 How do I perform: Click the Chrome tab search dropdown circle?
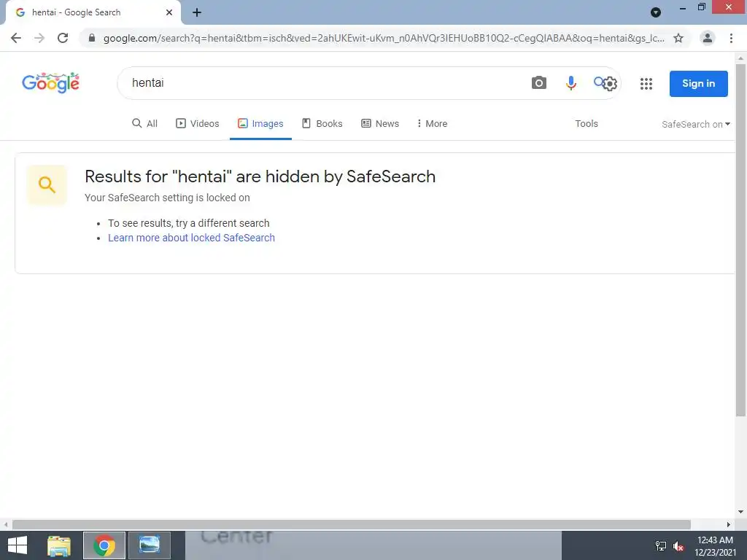(656, 12)
